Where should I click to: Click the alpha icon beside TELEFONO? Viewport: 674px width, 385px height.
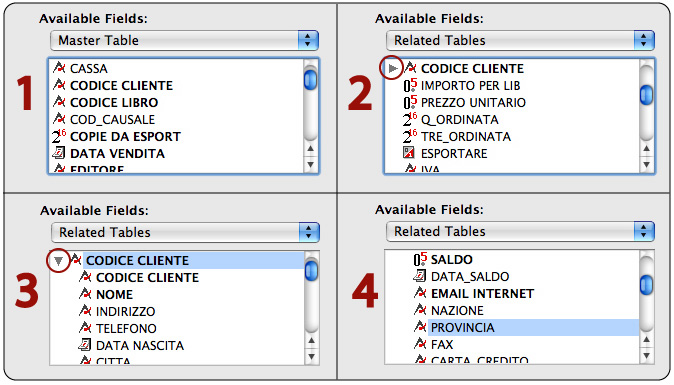85,327
